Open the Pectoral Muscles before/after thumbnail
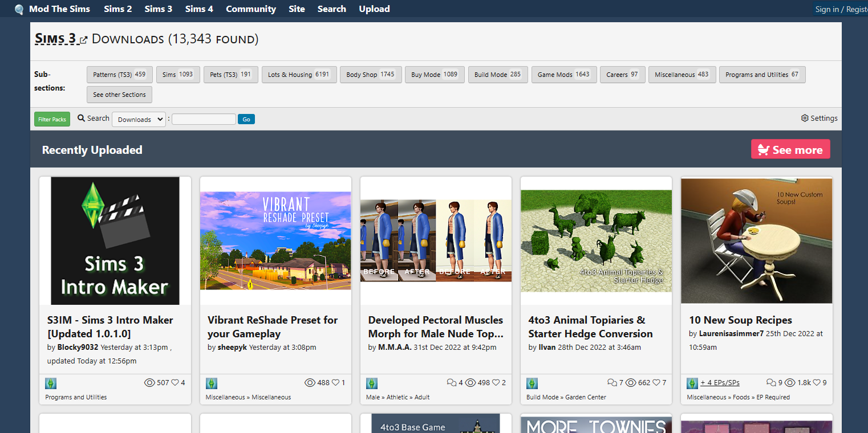 [x=436, y=240]
